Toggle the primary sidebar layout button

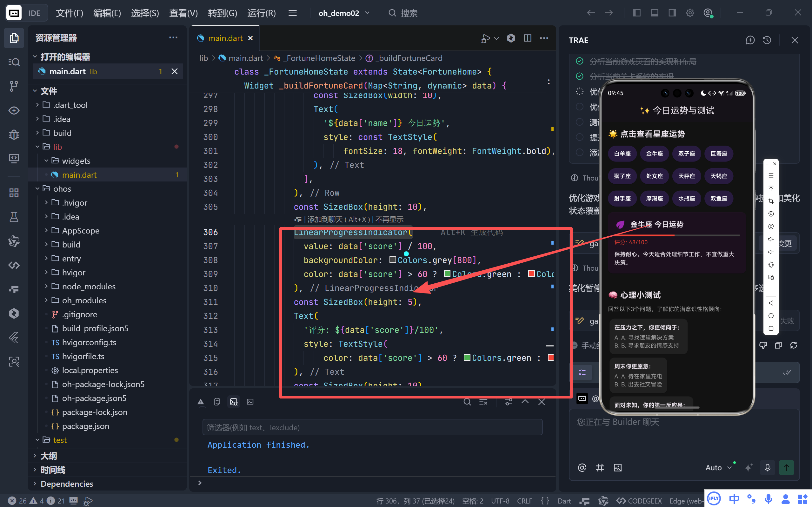click(x=636, y=13)
